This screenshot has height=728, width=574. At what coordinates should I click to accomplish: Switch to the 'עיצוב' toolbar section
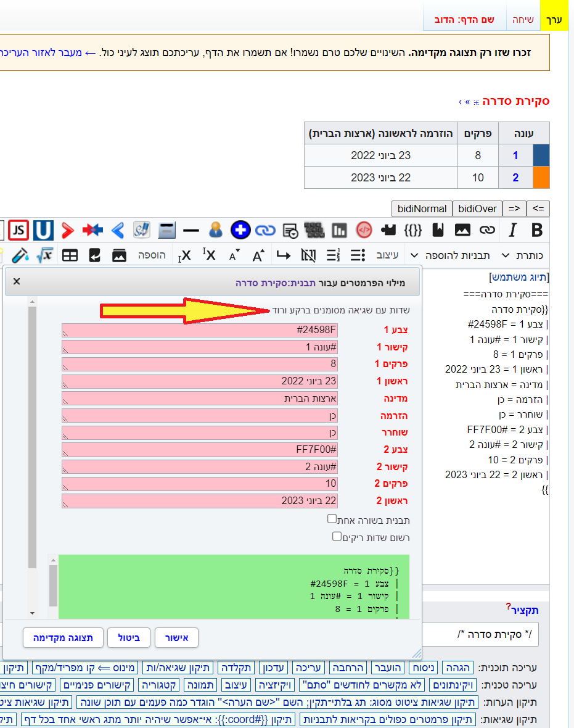[387, 255]
